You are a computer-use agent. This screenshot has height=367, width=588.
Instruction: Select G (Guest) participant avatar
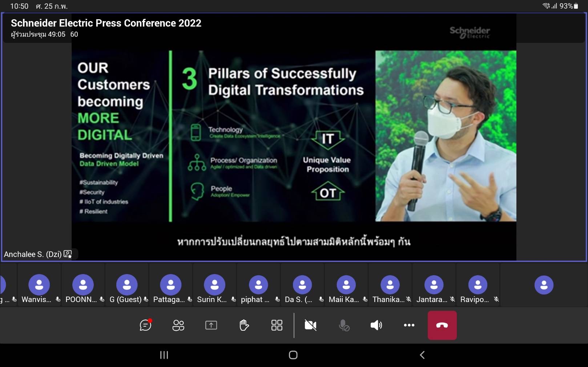point(127,285)
